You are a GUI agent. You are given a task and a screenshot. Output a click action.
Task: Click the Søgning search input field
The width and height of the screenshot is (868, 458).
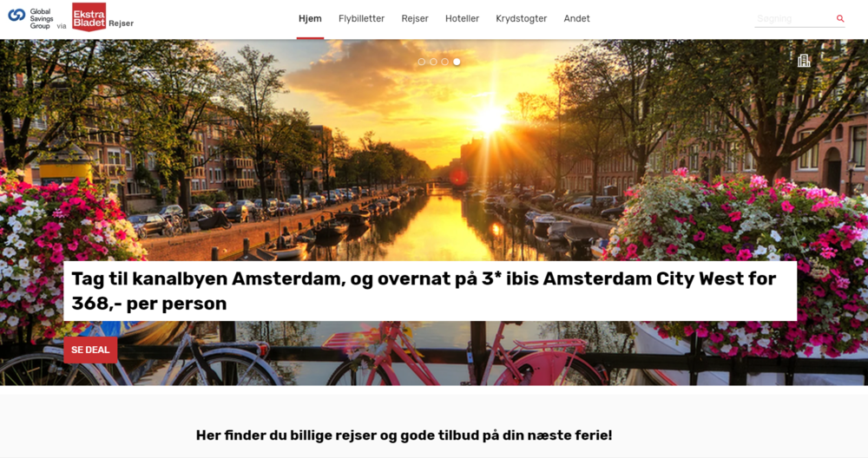tap(795, 19)
